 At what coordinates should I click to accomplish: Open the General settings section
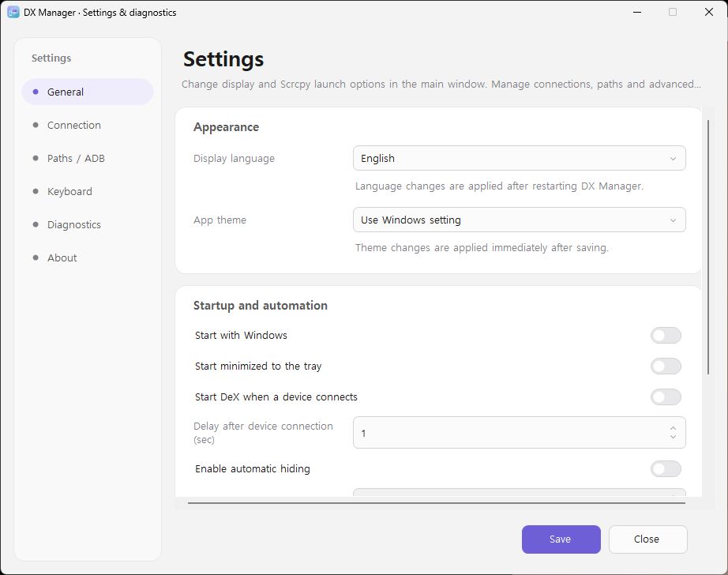coord(88,92)
